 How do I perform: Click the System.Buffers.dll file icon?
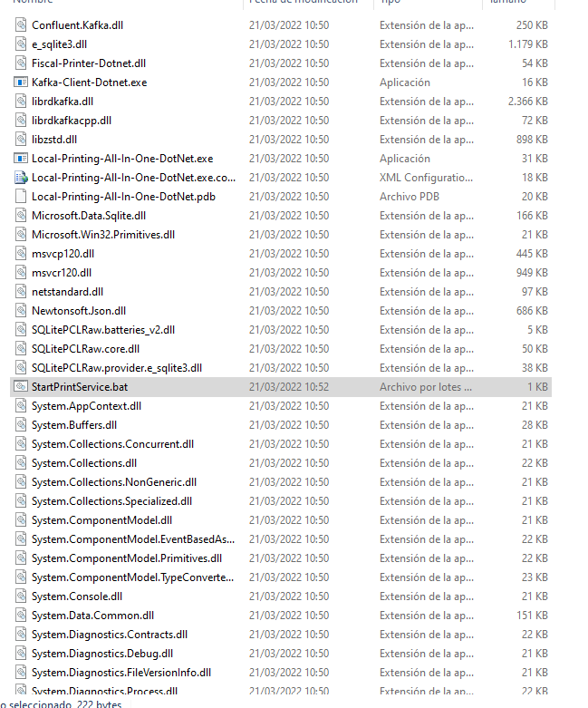pyautogui.click(x=21, y=425)
